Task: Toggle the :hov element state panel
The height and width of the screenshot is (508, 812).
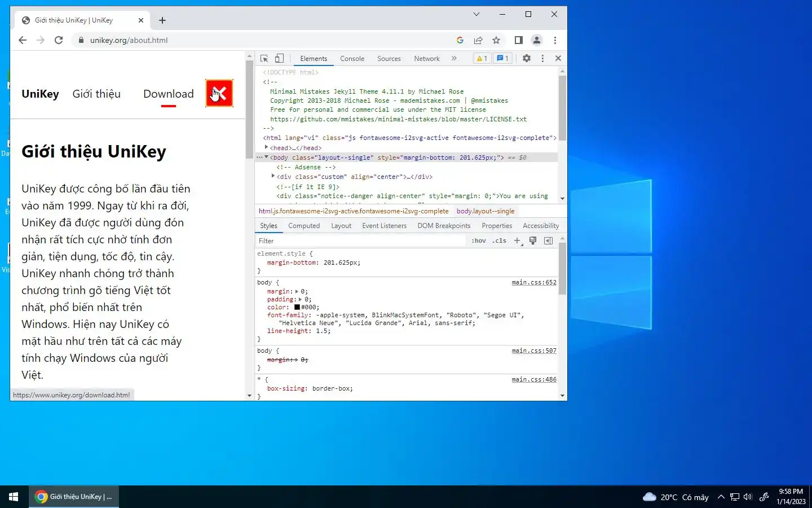Action: (479, 240)
